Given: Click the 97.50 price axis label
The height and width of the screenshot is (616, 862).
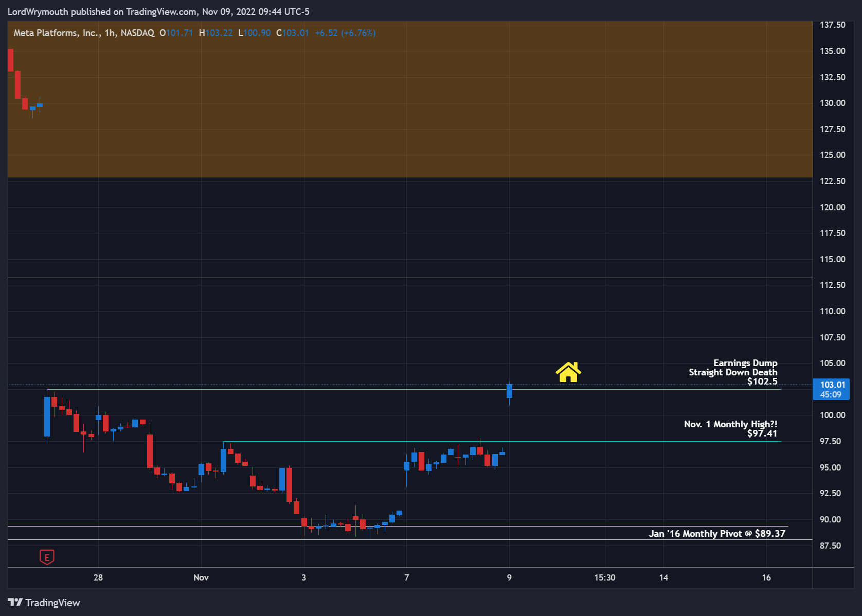Looking at the screenshot, I should tap(830, 441).
